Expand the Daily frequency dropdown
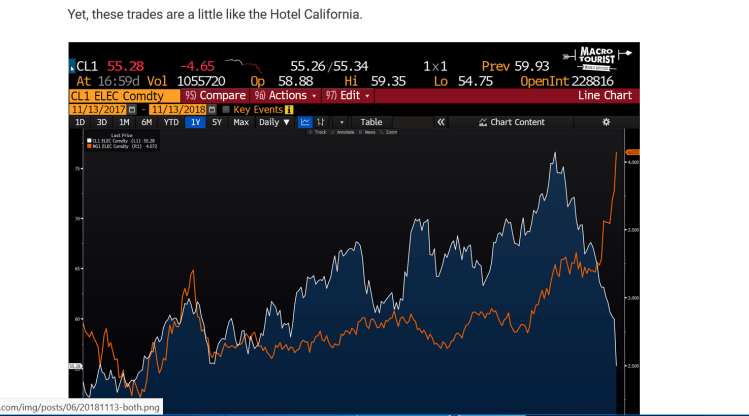This screenshot has height=416, width=749. click(x=274, y=122)
